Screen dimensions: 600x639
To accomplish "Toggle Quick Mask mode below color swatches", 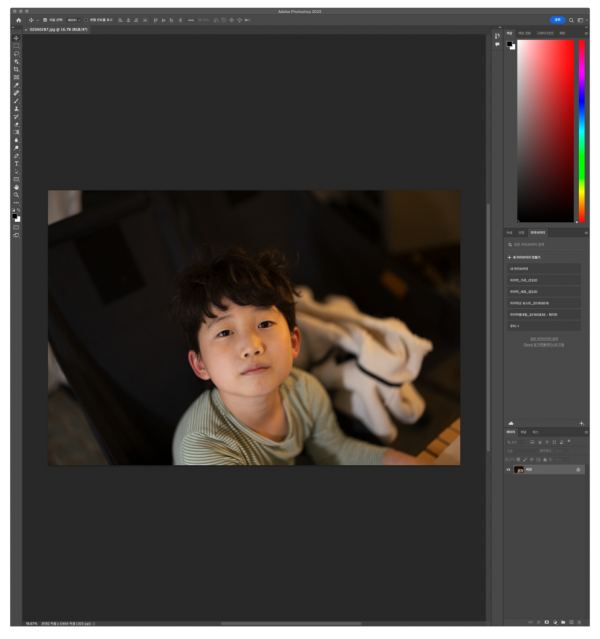I will [16, 227].
